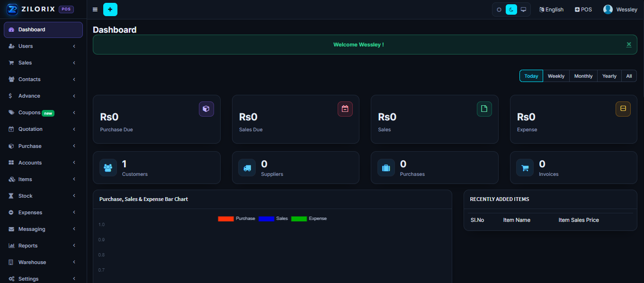Viewport: 644px width, 283px height.
Task: Click the Settings gears sidebar icon
Action: tap(11, 279)
